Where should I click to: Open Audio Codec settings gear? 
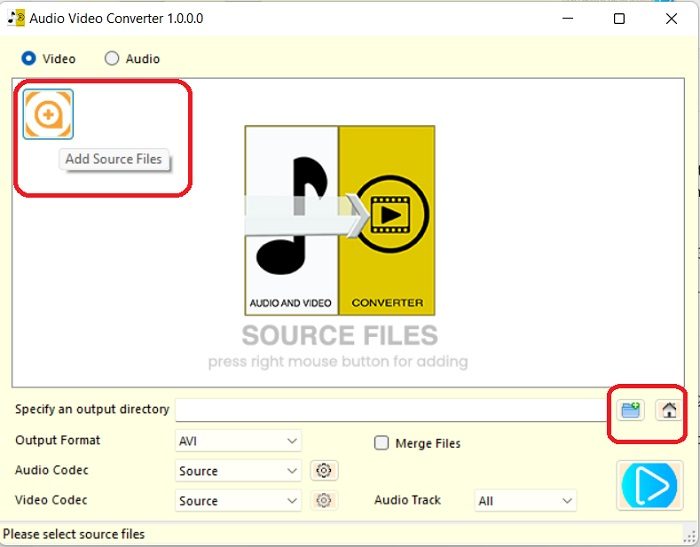(x=324, y=470)
